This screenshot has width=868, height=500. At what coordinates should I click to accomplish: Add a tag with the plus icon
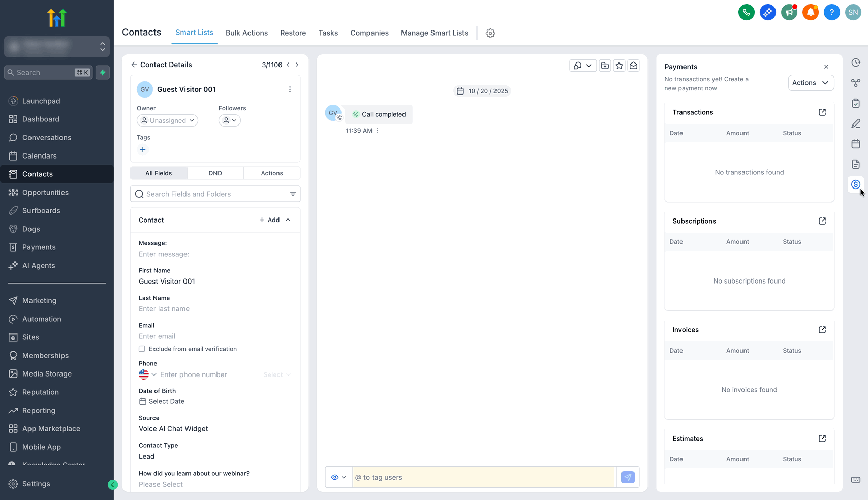click(x=143, y=150)
